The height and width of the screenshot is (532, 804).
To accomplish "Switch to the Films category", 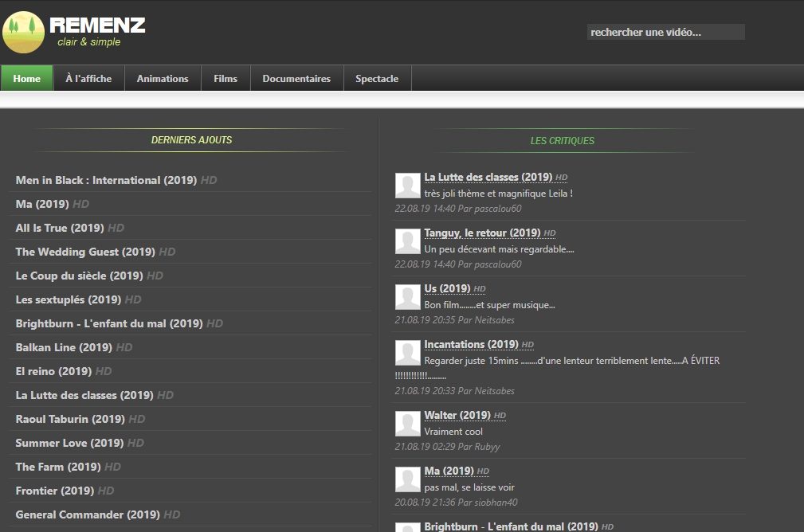I will pos(226,78).
